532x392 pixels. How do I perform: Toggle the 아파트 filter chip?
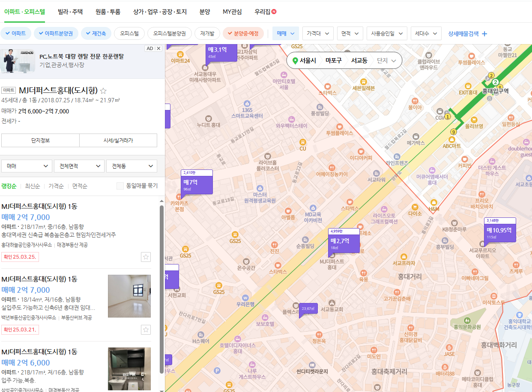click(x=16, y=33)
